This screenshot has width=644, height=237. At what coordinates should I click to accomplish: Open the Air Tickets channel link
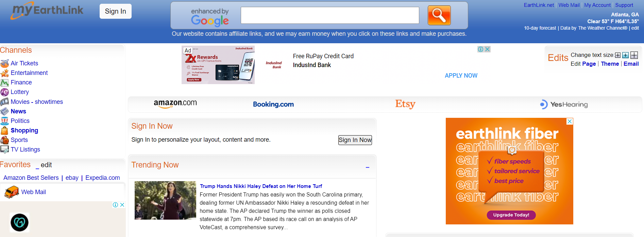coord(24,63)
